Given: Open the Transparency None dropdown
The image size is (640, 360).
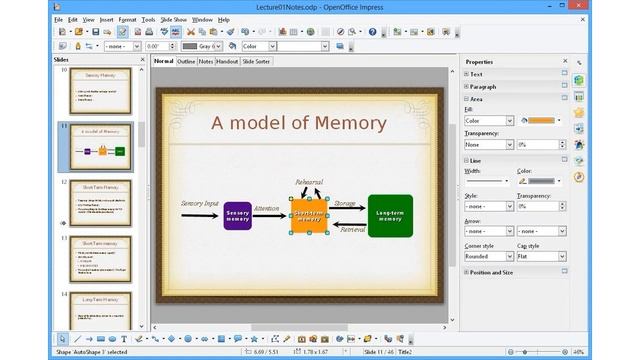Looking at the screenshot, I should tap(489, 145).
